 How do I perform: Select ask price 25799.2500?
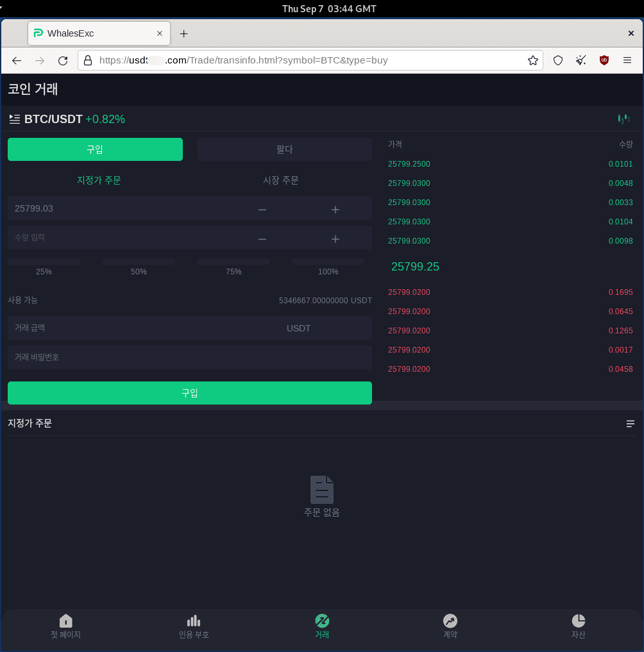(409, 164)
